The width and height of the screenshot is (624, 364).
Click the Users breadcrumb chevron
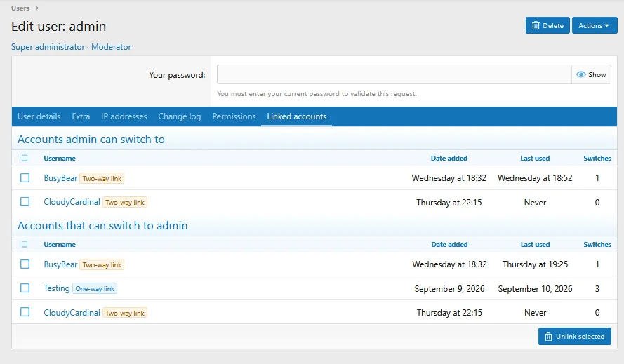click(37, 8)
